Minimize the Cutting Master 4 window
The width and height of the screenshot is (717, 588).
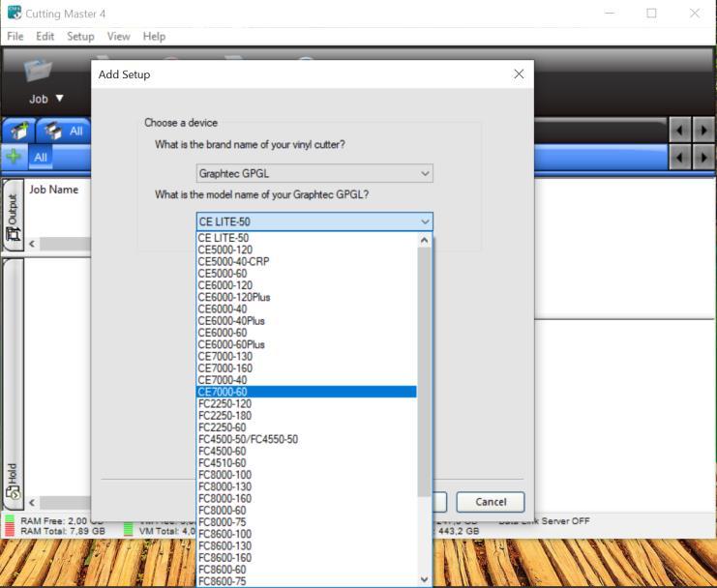(x=609, y=14)
